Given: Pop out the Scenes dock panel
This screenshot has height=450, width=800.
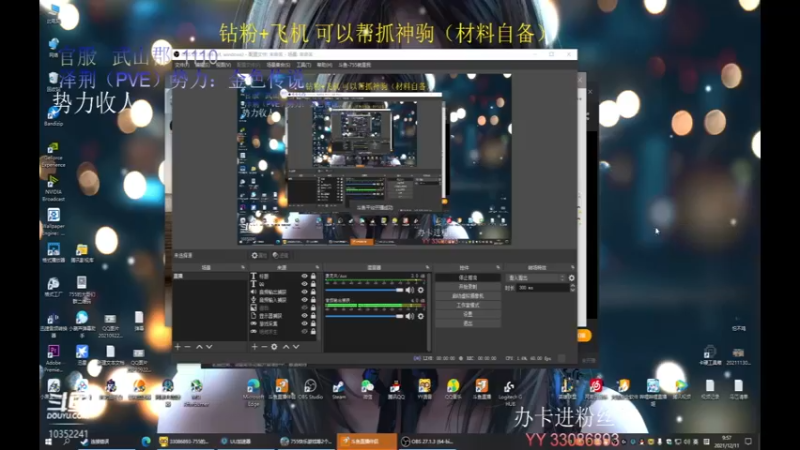Looking at the screenshot, I should point(243,267).
